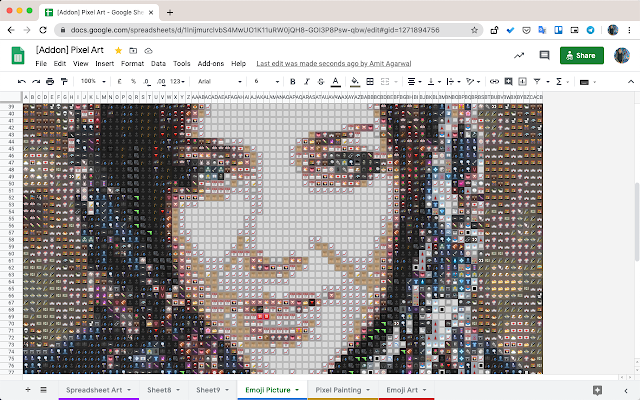
Task: Print the spreadsheet via printer icon
Action: pyautogui.click(x=50, y=82)
